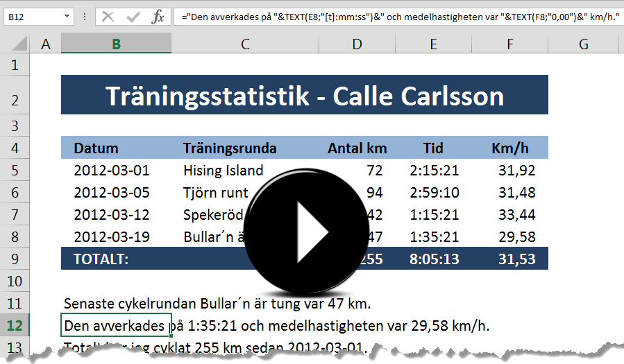Select the TOTALT: cell
Viewport: 624px width, 364px height.
point(101,259)
